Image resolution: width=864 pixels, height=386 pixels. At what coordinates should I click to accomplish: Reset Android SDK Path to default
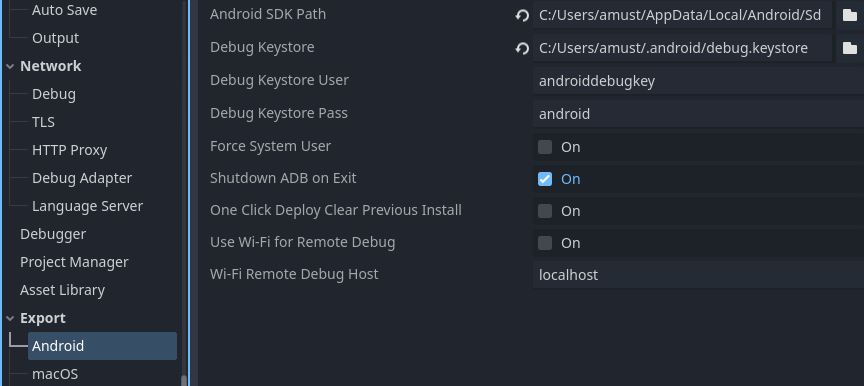coord(522,15)
